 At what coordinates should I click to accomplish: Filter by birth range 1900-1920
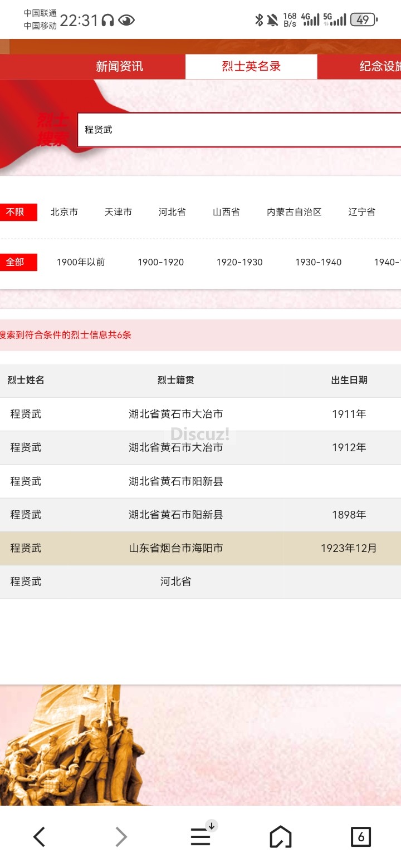(x=160, y=262)
